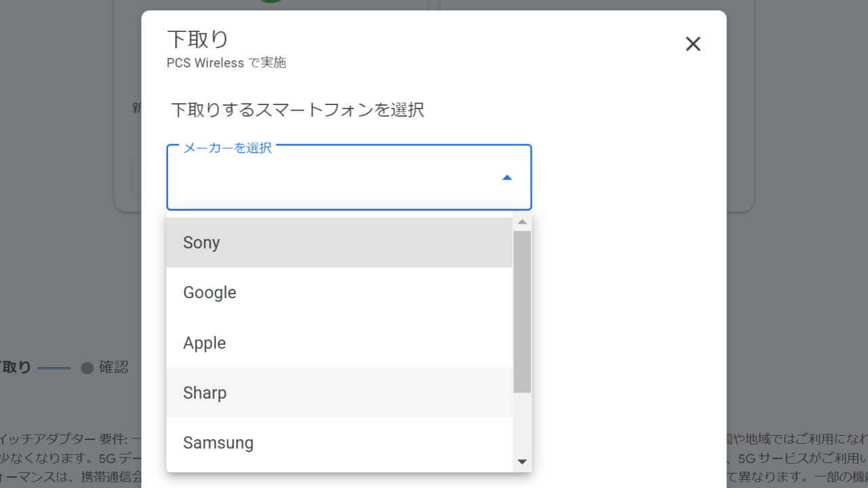Collapse the メーカーを選択 dropdown arrow

(x=507, y=177)
